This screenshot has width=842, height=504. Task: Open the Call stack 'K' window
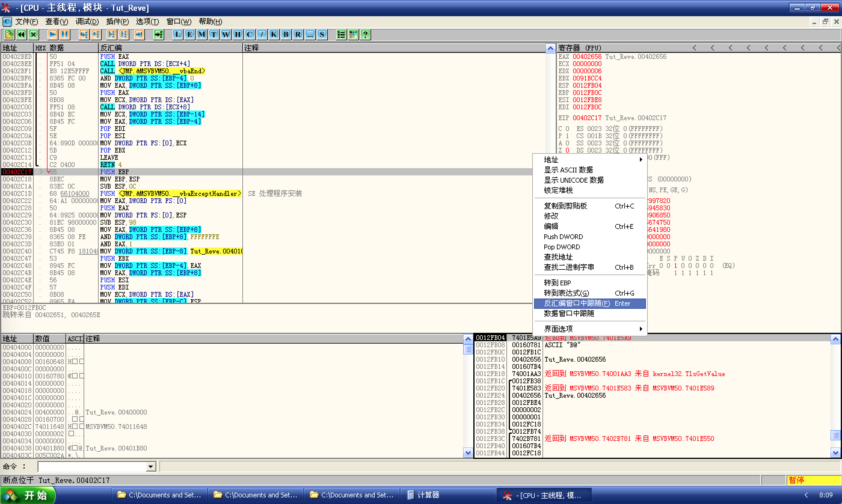pos(274,35)
